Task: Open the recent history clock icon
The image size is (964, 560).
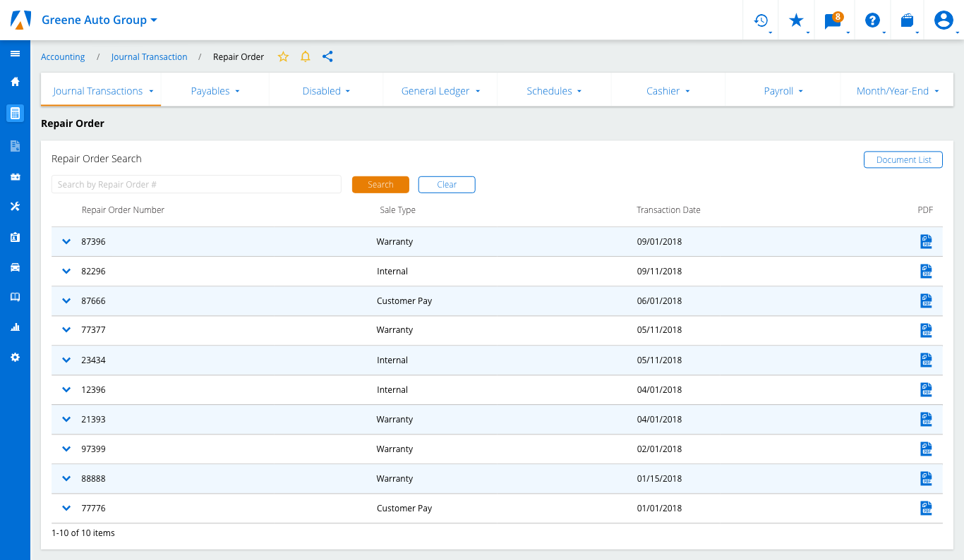Action: click(761, 20)
